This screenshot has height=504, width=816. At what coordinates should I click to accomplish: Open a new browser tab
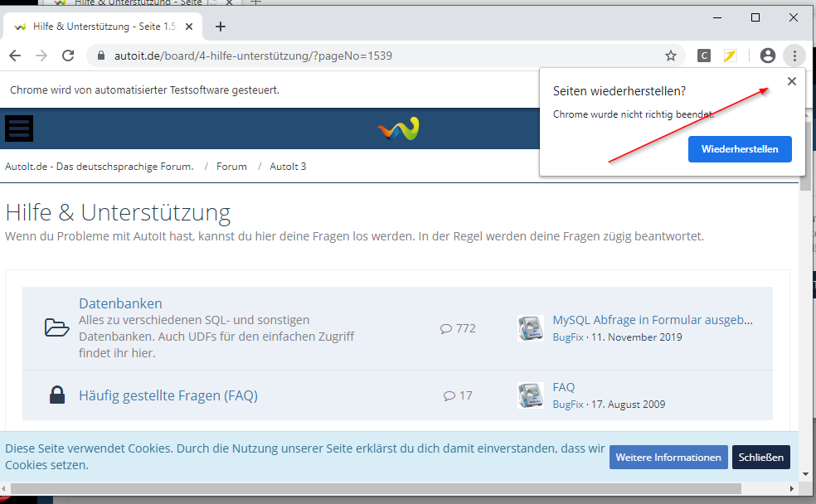pyautogui.click(x=221, y=27)
